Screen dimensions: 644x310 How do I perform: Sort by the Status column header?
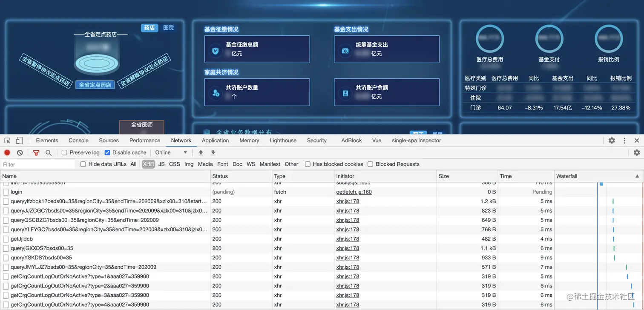pos(241,176)
